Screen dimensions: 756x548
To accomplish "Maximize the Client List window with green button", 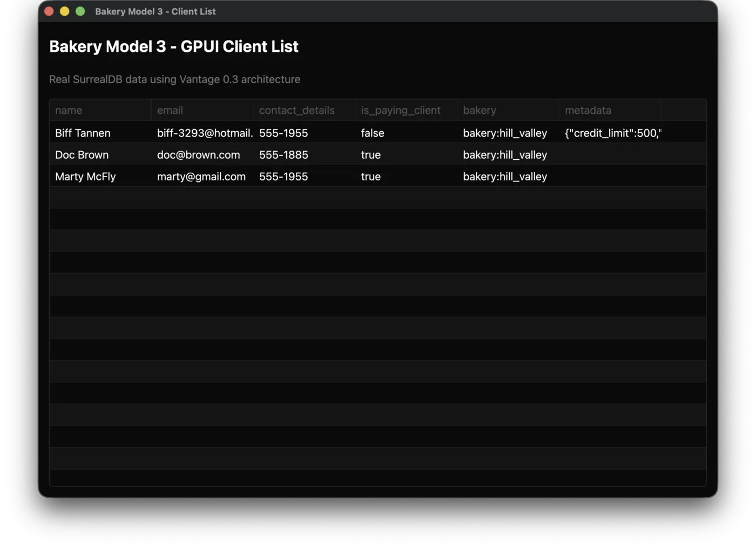I will click(x=80, y=11).
